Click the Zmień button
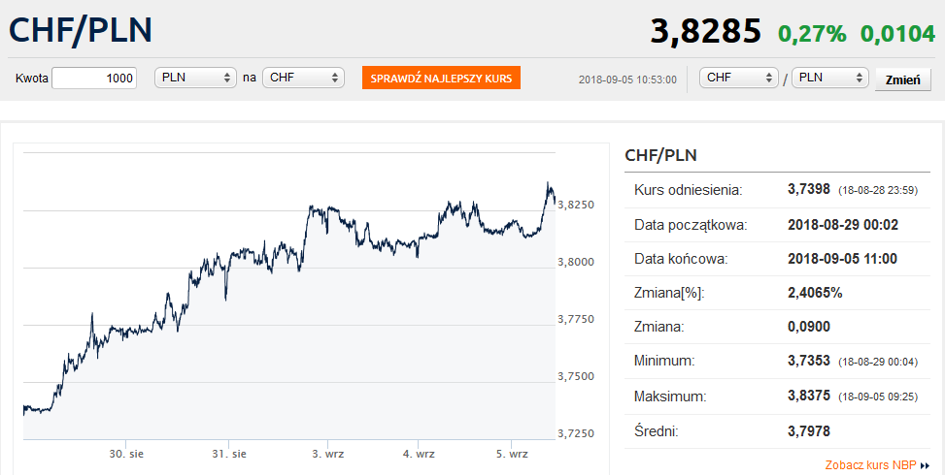Viewport: 945px width, 476px height. tap(903, 80)
